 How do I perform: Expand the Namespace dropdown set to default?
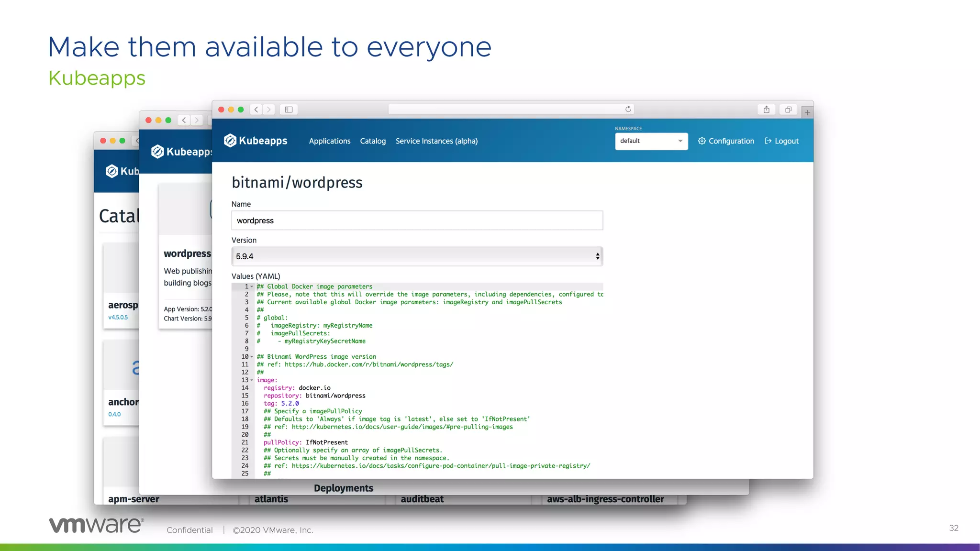tap(651, 141)
